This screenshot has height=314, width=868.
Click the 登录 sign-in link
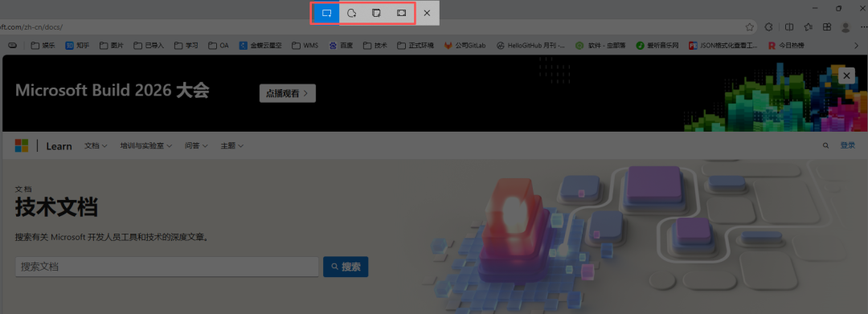[848, 145]
